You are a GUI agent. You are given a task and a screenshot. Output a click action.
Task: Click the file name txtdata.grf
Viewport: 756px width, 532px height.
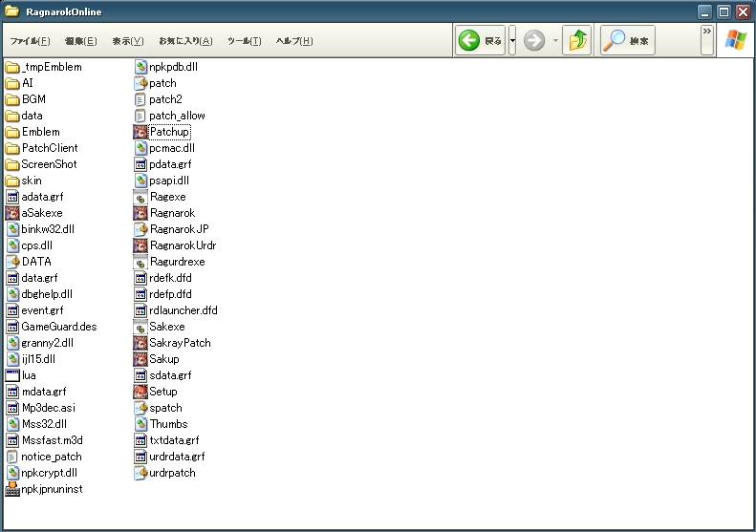(174, 440)
